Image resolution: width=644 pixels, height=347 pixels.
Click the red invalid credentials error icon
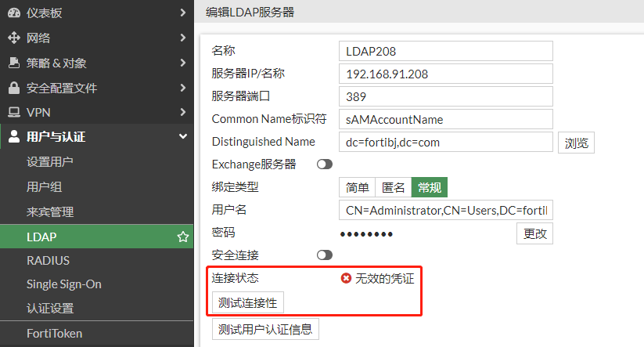[x=346, y=278]
